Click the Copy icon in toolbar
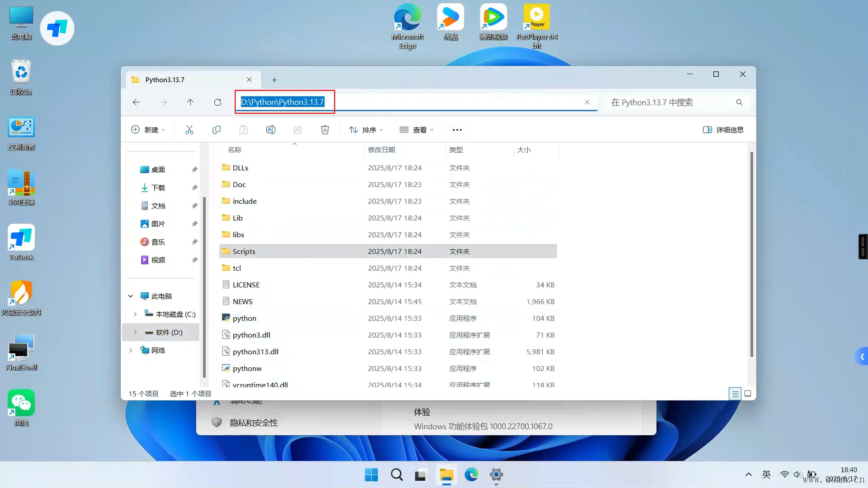The image size is (868, 488). (x=216, y=130)
